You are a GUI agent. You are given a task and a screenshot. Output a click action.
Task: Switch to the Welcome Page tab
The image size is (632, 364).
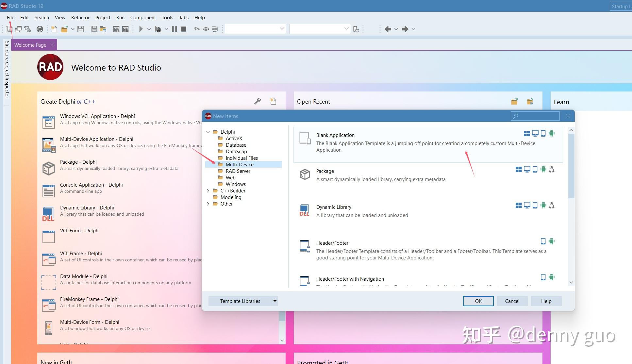pos(31,45)
